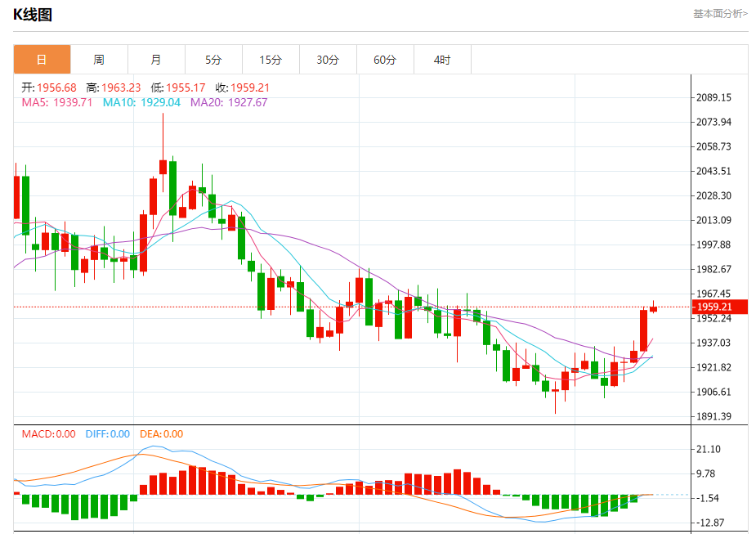Viewport: 756px width, 534px height.
Task: Open the 5分 interval tab
Action: [x=213, y=60]
